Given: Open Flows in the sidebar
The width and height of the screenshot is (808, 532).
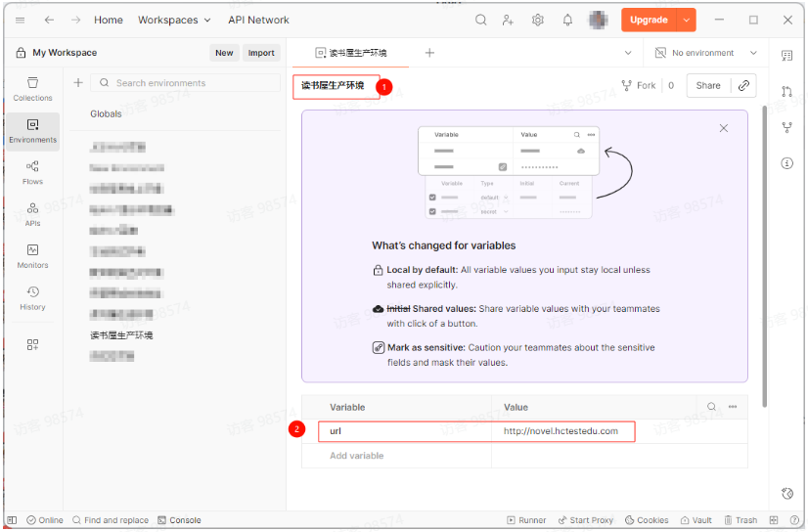Looking at the screenshot, I should (32, 172).
